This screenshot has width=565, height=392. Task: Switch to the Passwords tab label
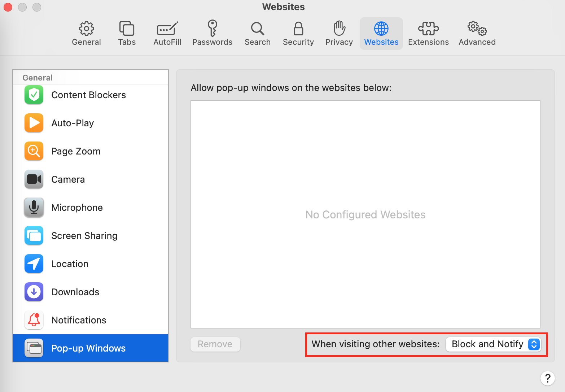[213, 42]
